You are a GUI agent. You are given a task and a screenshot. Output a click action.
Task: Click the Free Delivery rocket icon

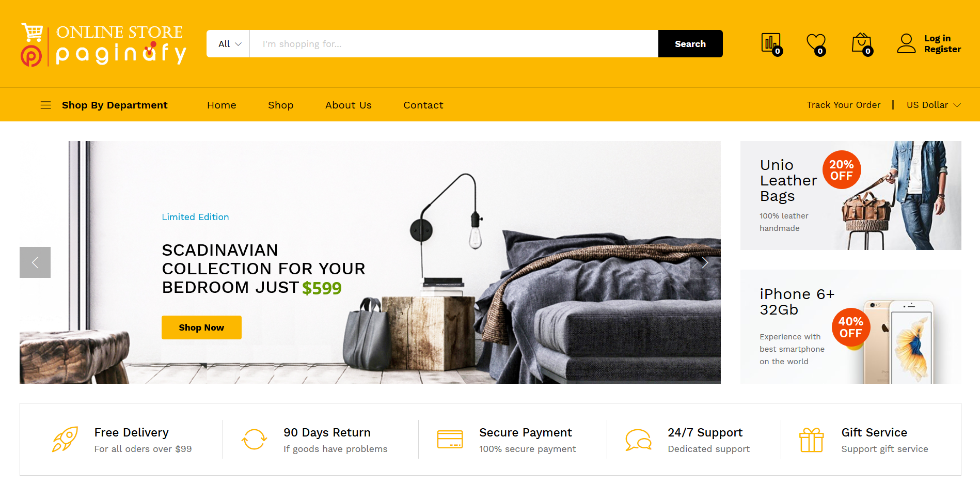pos(65,439)
